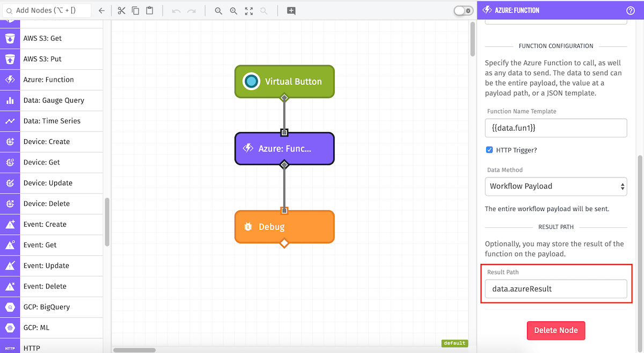The width and height of the screenshot is (644, 353).
Task: Click the Event: Update triangle icon
Action: pos(10,266)
